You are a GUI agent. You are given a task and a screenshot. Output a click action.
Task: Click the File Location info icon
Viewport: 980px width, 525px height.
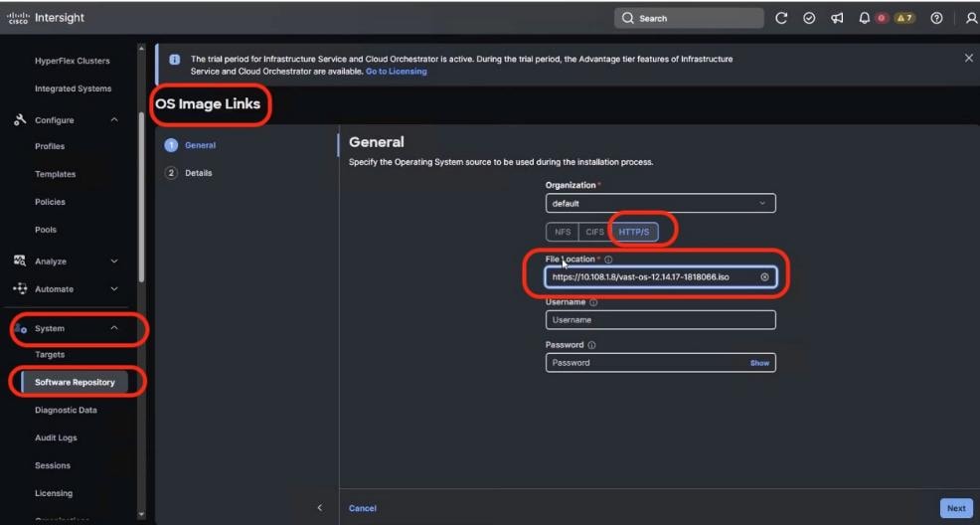(x=608, y=260)
